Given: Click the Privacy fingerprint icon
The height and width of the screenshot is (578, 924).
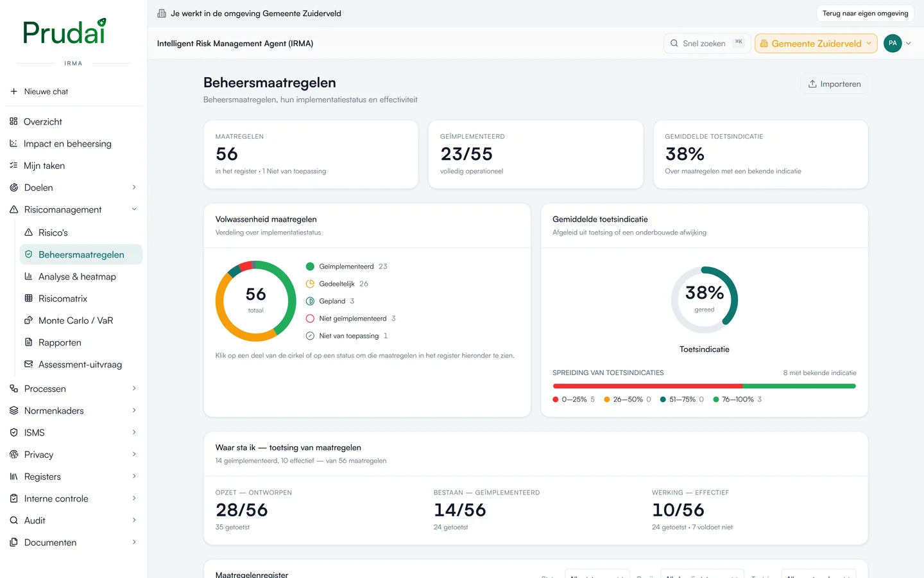Looking at the screenshot, I should click(x=13, y=454).
